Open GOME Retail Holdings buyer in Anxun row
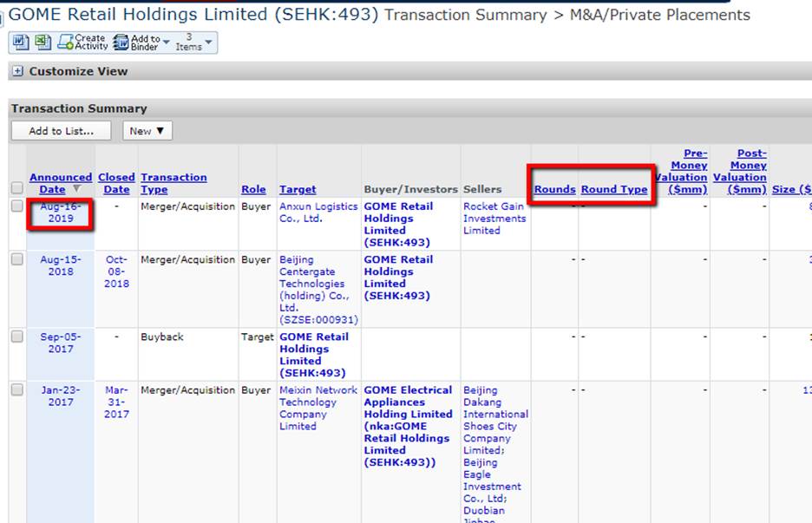 (x=398, y=225)
